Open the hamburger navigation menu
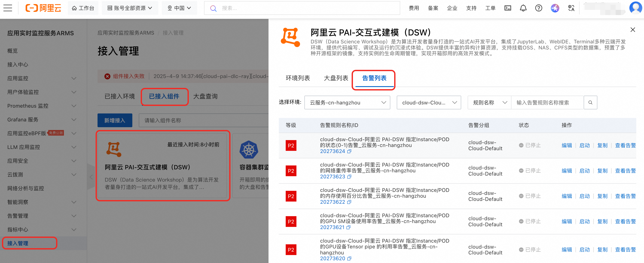The height and width of the screenshot is (263, 644). tap(8, 8)
